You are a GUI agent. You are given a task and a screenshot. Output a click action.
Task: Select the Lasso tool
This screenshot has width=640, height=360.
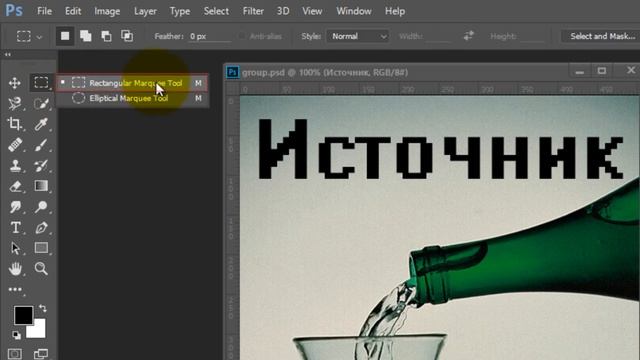15,104
